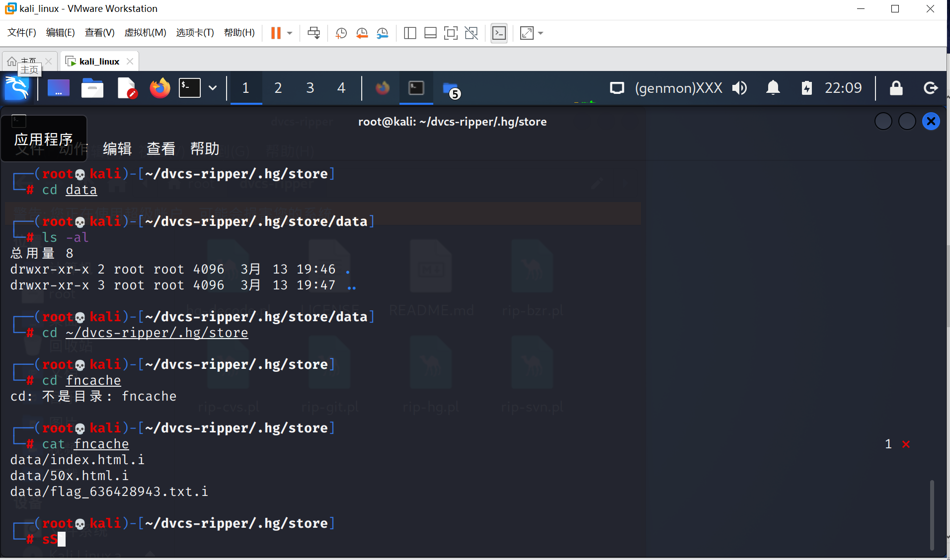Open the VMware 虚拟机(M) menu

point(145,33)
